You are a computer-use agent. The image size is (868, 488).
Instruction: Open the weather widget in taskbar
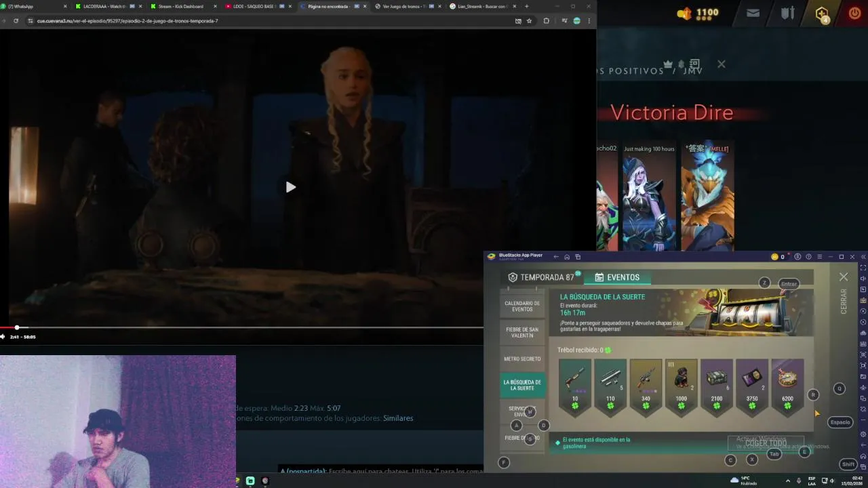(x=744, y=481)
